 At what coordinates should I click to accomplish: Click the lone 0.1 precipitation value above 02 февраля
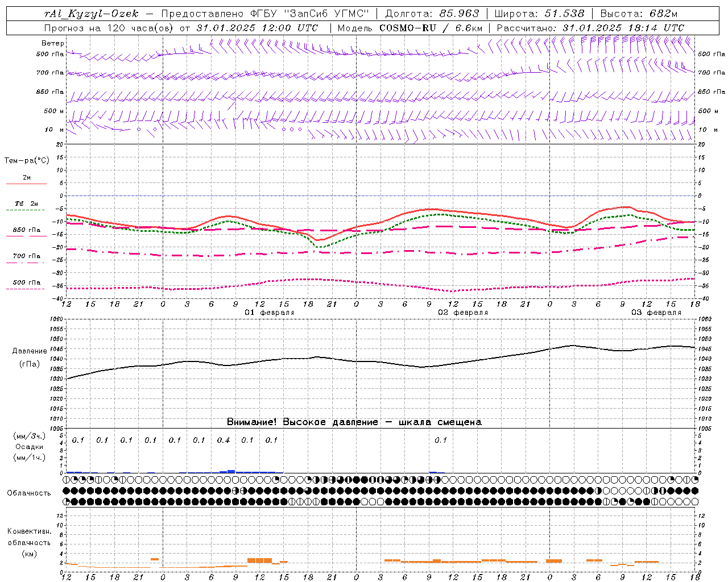[x=441, y=440]
